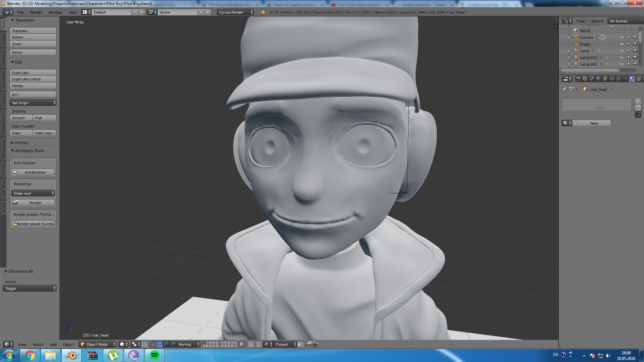Image resolution: width=644 pixels, height=362 pixels.
Task: Switch to the Sculpt tab in tool shelf
Action: [3, 207]
